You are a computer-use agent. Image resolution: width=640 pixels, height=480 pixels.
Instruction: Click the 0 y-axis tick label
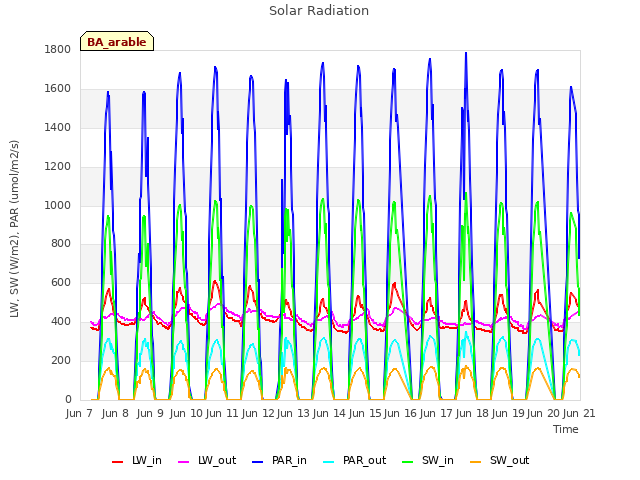coord(68,399)
